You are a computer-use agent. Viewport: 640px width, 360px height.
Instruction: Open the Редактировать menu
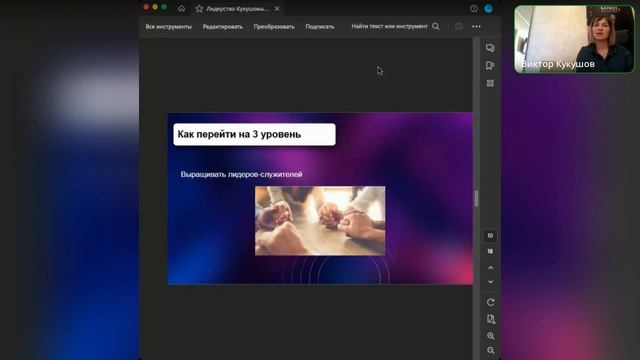click(223, 27)
